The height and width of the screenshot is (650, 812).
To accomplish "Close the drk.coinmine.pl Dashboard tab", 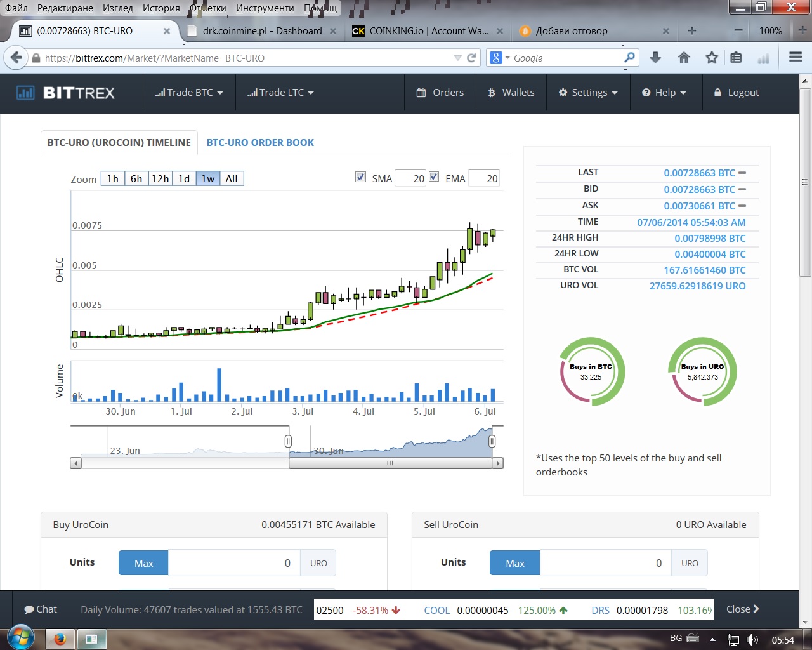I will [333, 31].
